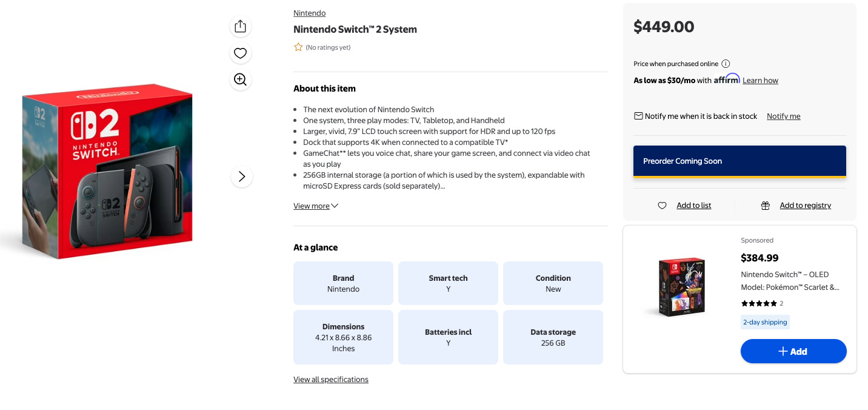Open the Nintendo brand page link
The width and height of the screenshot is (868, 410).
[309, 13]
